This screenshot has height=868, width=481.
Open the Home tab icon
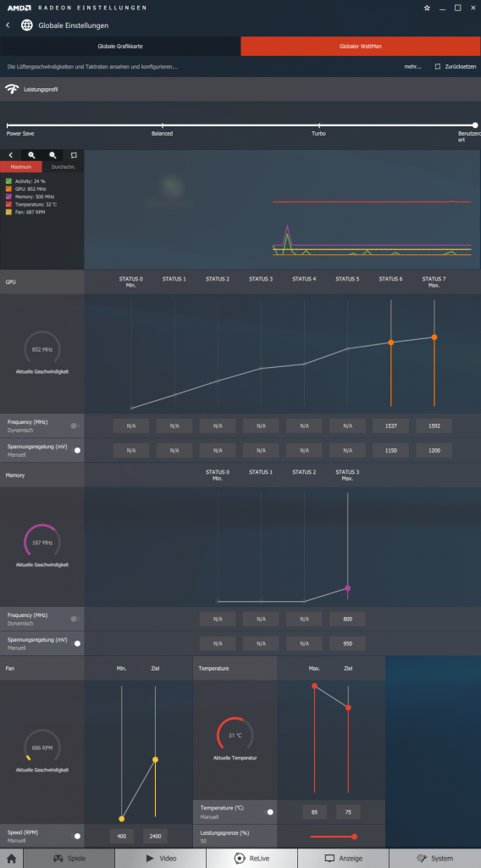[x=11, y=859]
